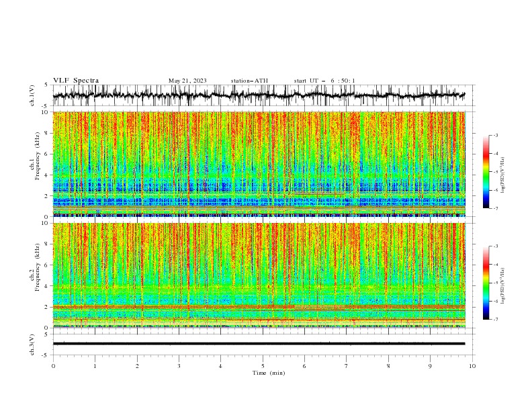The image size is (532, 411).
Task: Click the '-3' tick on lower colorbar
Action: click(x=495, y=246)
